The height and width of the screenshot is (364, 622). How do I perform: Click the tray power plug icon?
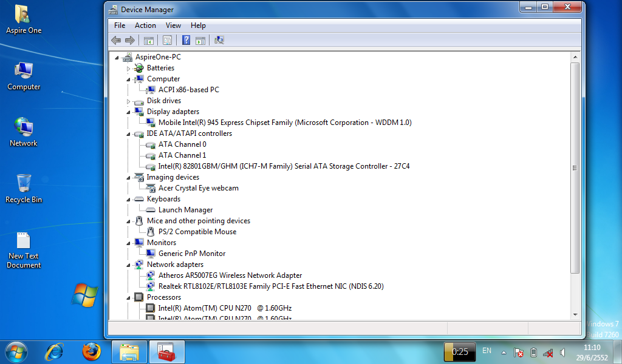533,352
